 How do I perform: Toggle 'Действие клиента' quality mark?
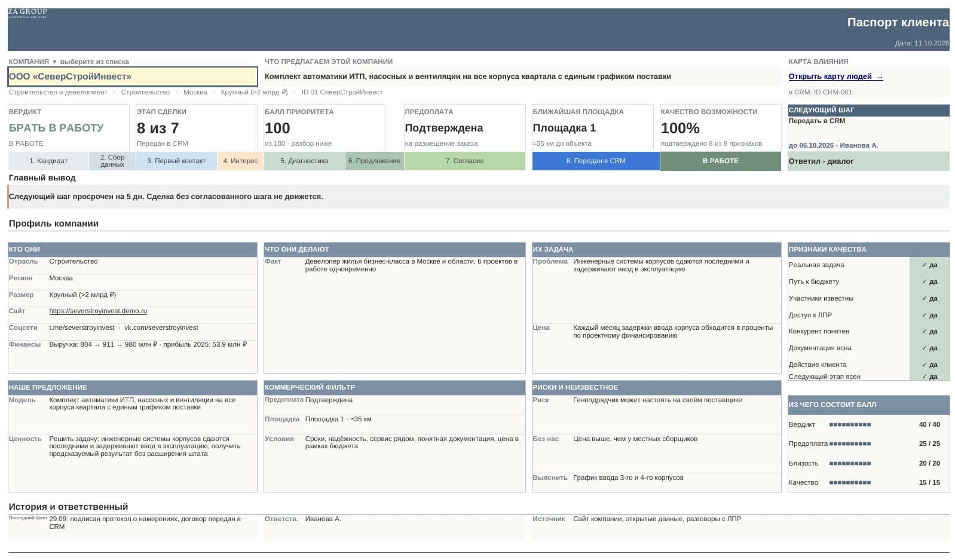tap(929, 365)
